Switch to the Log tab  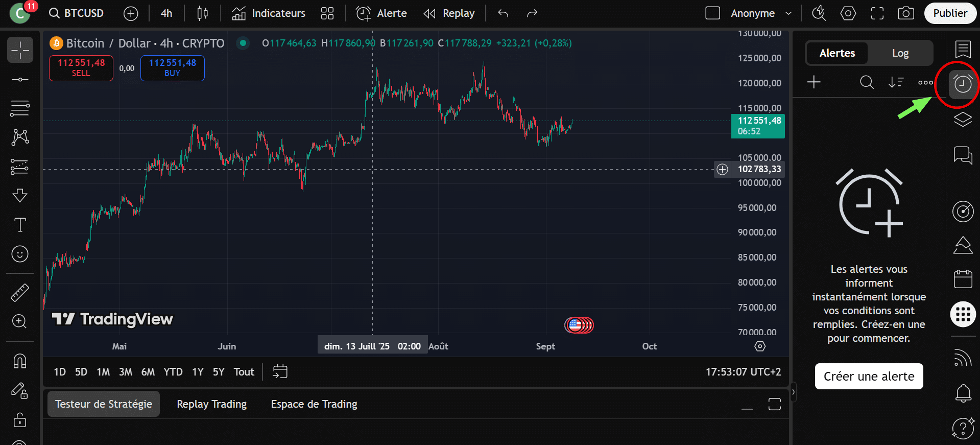900,53
